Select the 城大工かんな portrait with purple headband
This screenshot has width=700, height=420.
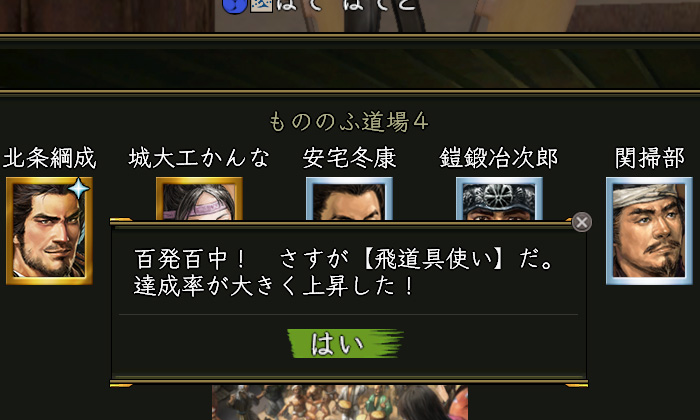pos(199,199)
